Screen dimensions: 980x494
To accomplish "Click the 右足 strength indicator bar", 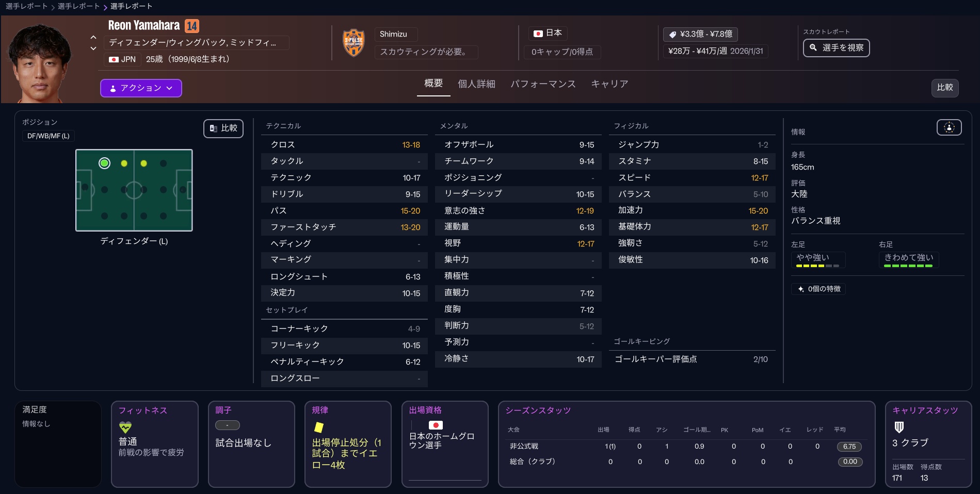I will coord(908,266).
